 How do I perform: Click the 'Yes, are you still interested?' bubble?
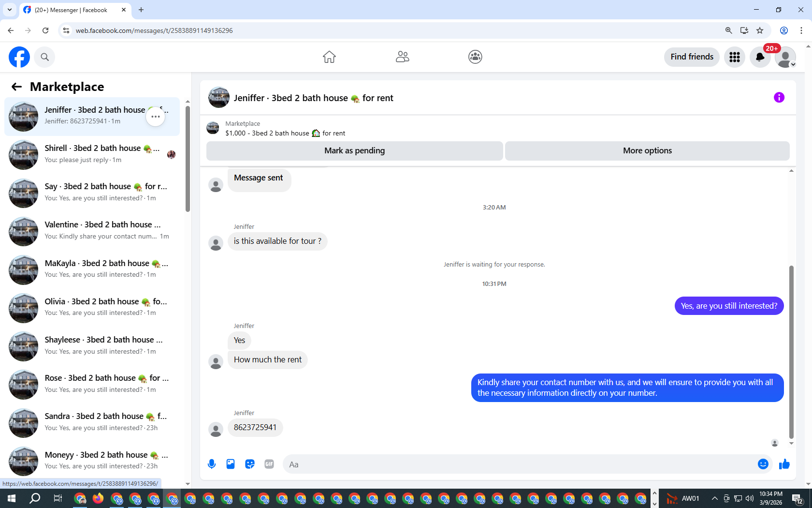coord(729,306)
